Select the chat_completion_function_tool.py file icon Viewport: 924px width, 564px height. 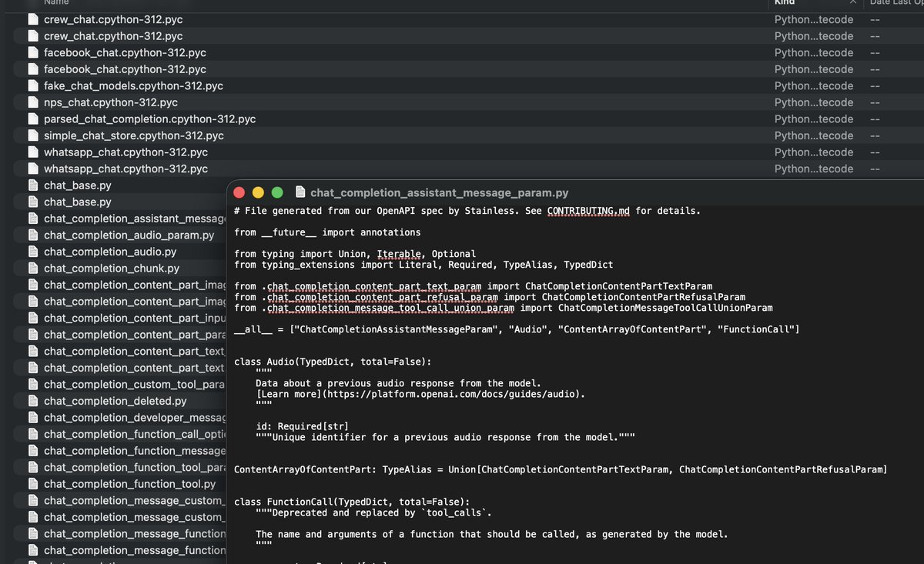point(33,484)
